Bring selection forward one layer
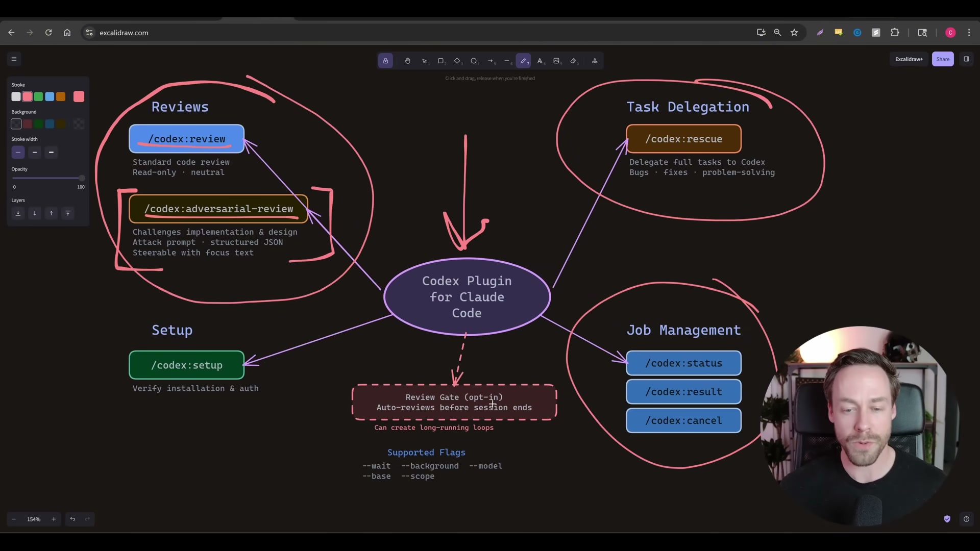The height and width of the screenshot is (551, 980). tap(51, 213)
